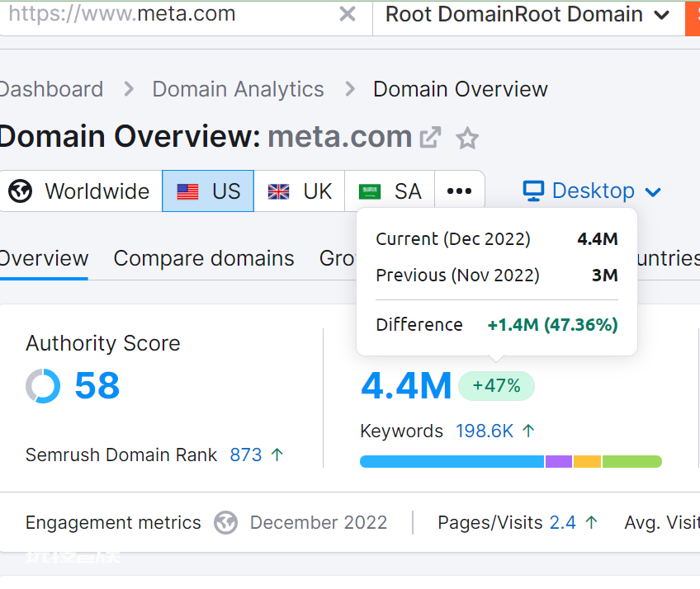Switch to Overview tab
This screenshot has width=700, height=589.
pos(44,259)
